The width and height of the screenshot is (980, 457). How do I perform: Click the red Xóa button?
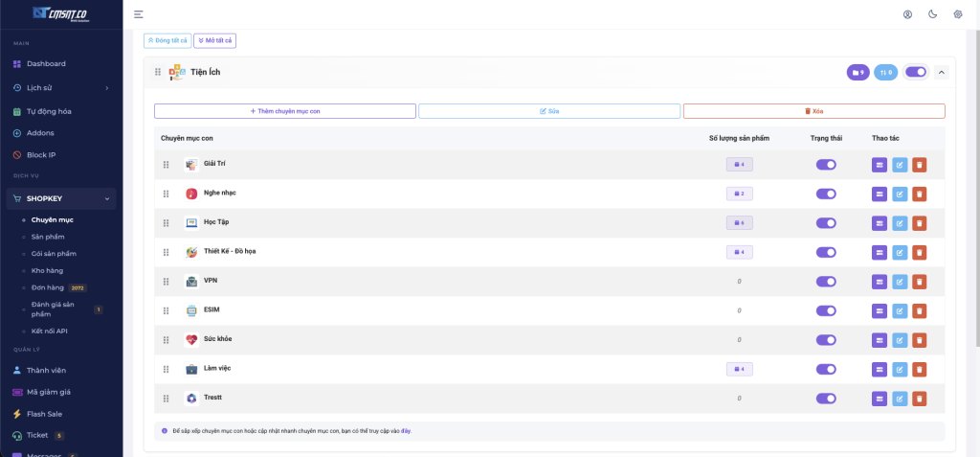(813, 111)
